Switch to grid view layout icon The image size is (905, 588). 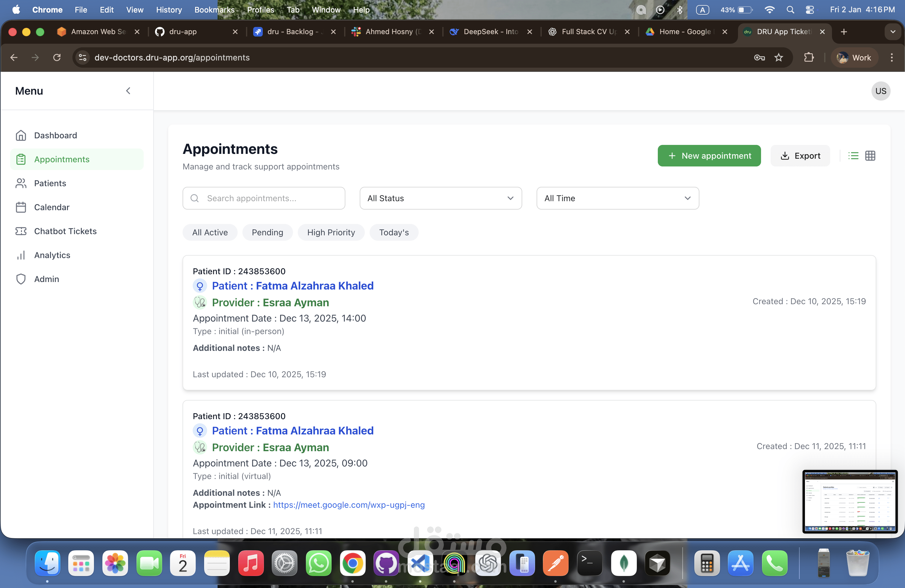(870, 156)
